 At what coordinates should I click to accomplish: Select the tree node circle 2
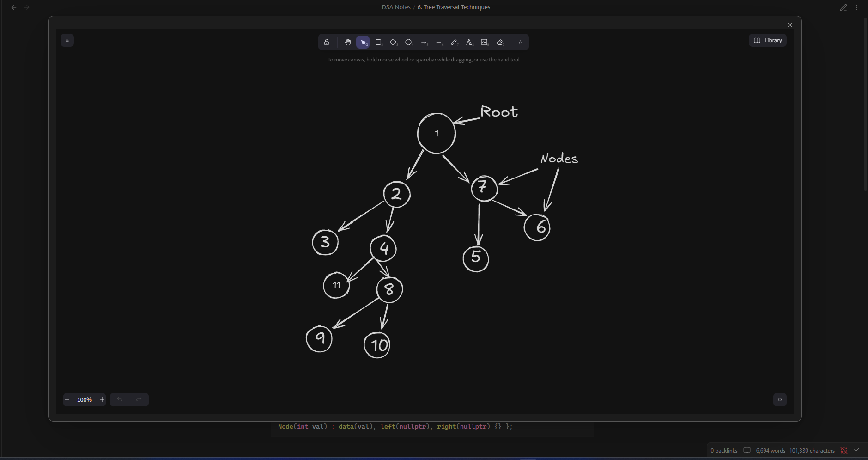point(397,194)
